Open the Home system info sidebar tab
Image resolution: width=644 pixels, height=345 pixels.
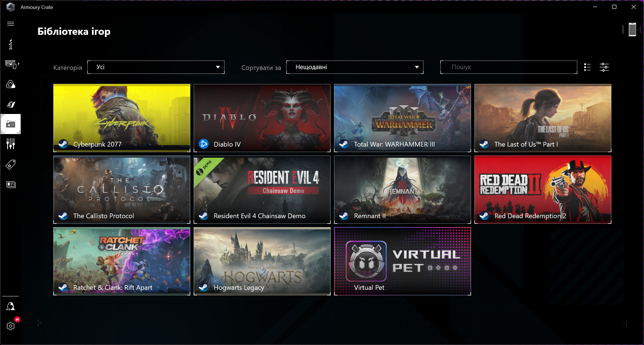[11, 44]
